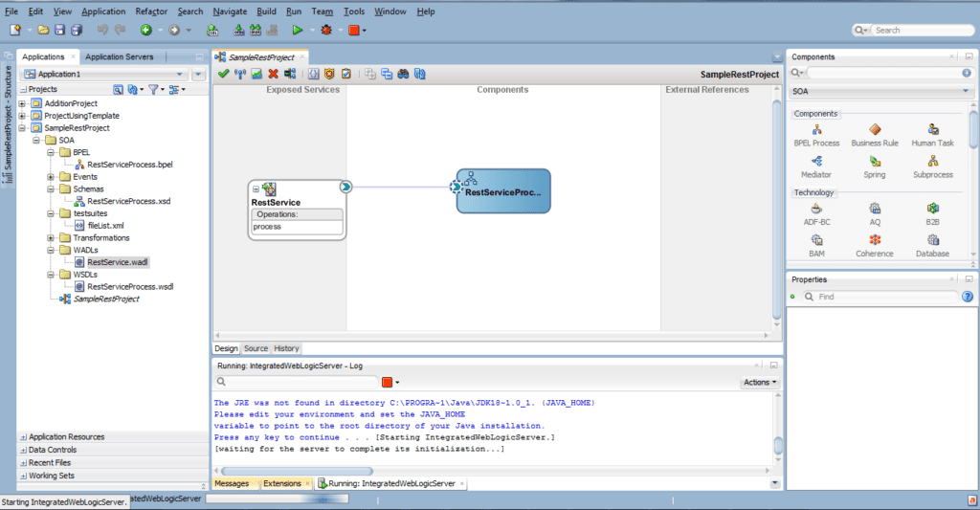980x510 pixels.
Task: Click the main toolbar Search field
Action: (x=923, y=30)
